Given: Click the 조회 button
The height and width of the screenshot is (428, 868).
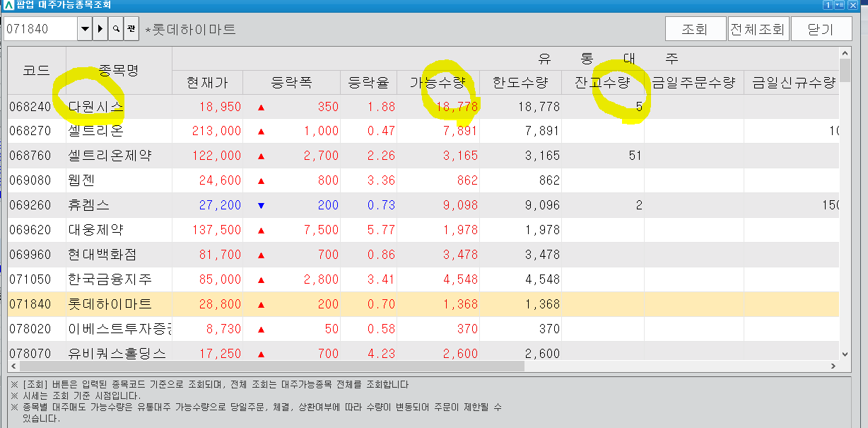Looking at the screenshot, I should point(696,29).
